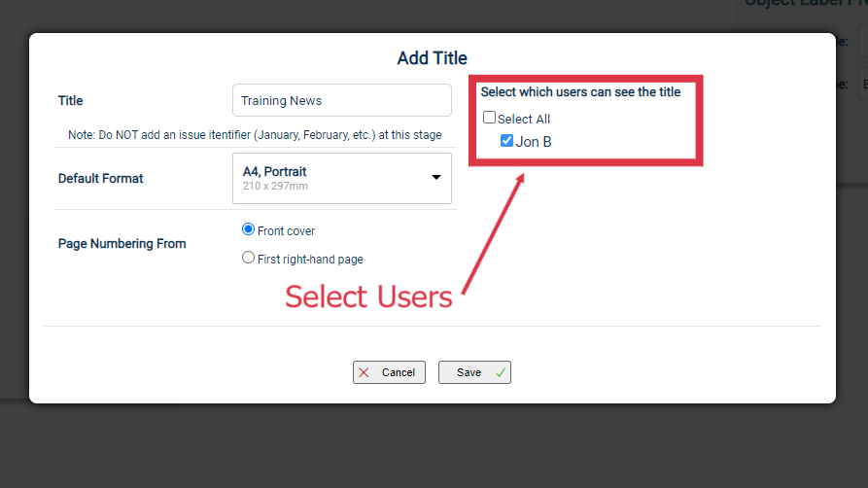Click the 210 x 297mm size text
The width and height of the screenshot is (868, 488).
pos(275,186)
